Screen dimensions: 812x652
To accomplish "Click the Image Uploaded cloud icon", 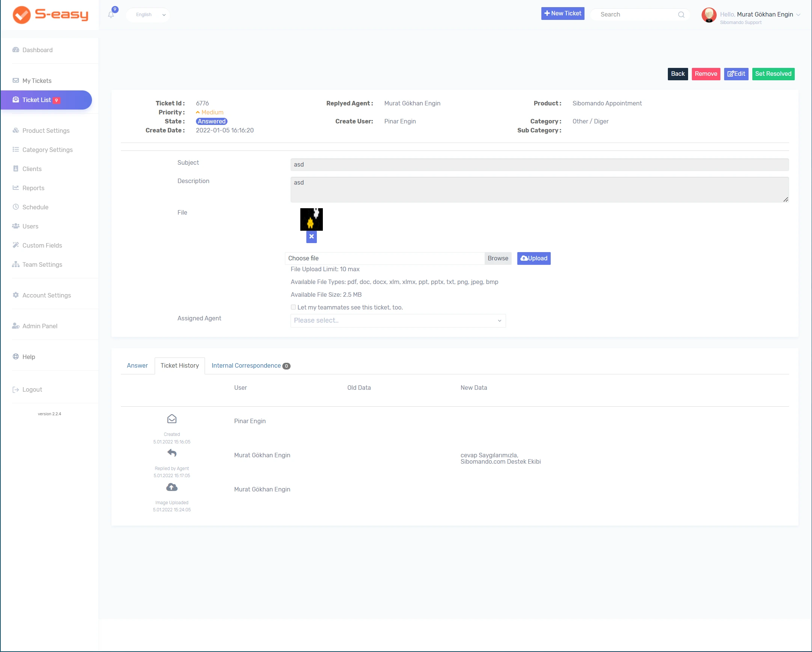I will point(172,487).
